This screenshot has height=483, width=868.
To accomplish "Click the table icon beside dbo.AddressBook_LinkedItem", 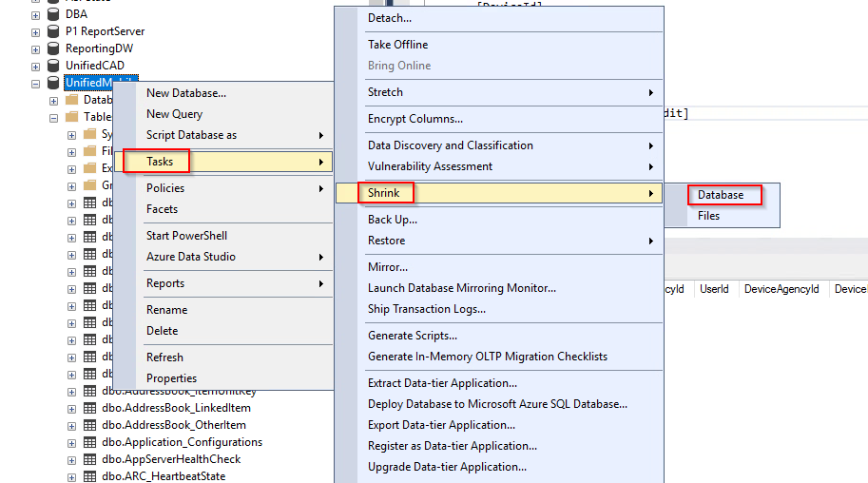I will (89, 408).
